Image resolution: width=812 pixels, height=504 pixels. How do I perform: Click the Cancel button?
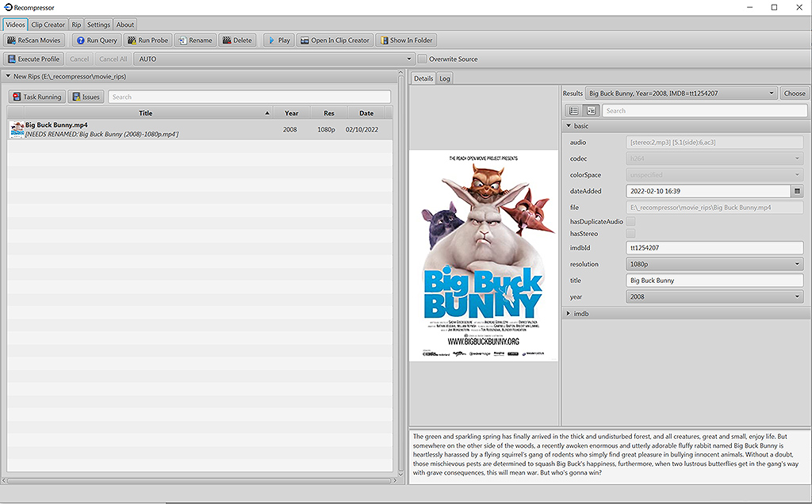click(x=79, y=59)
